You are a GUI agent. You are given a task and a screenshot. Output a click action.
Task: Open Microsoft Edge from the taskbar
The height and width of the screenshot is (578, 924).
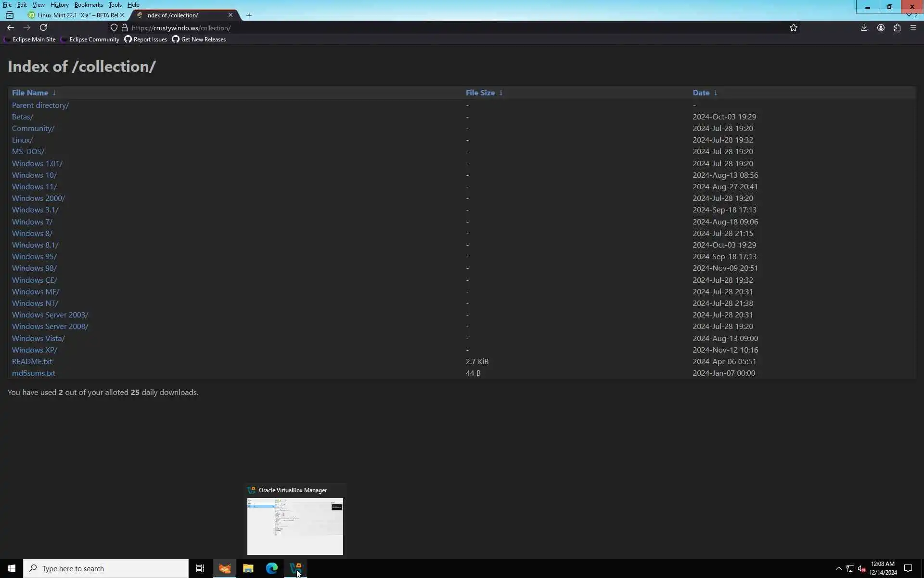272,568
